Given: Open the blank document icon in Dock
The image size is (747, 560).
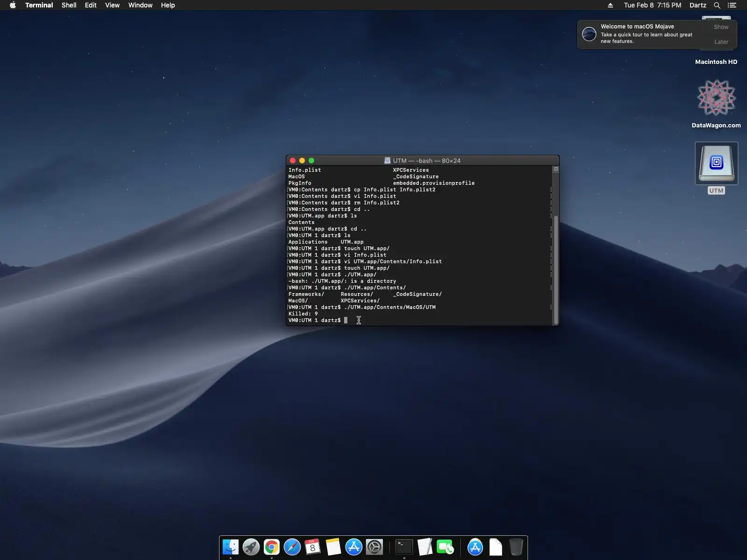Looking at the screenshot, I should 496,547.
